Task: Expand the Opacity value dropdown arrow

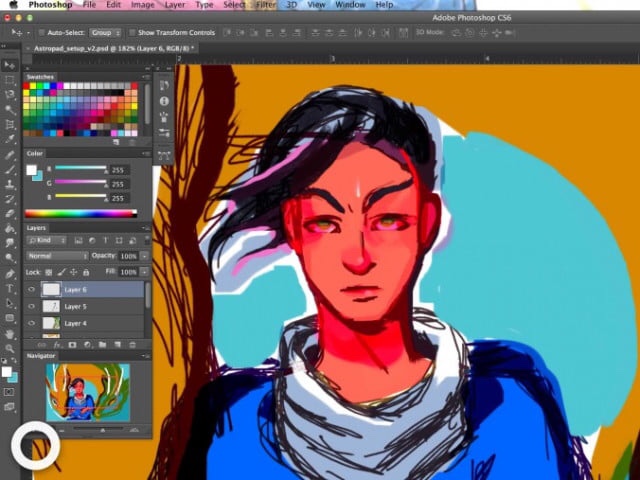Action: (144, 256)
